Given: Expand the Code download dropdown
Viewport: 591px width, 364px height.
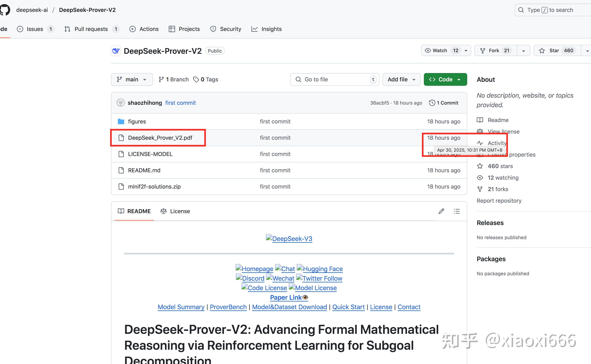Looking at the screenshot, I should click(459, 79).
